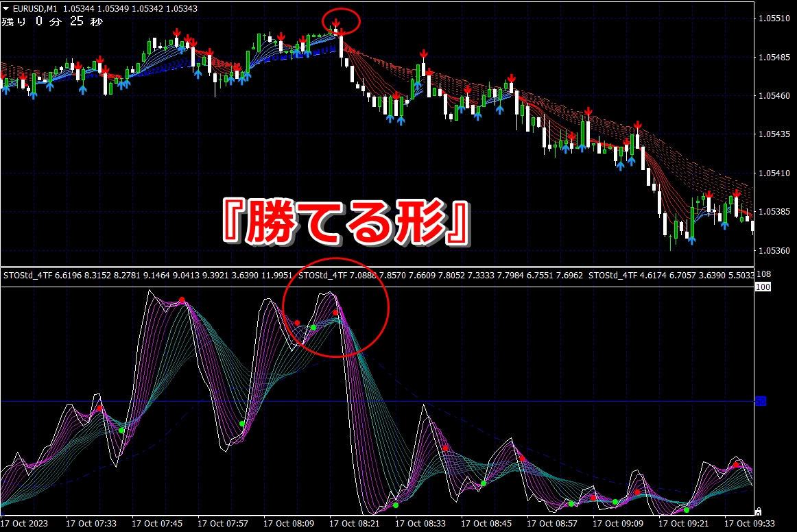797x532 pixels.
Task: Click the 1.05510 price axis label
Action: [774, 19]
